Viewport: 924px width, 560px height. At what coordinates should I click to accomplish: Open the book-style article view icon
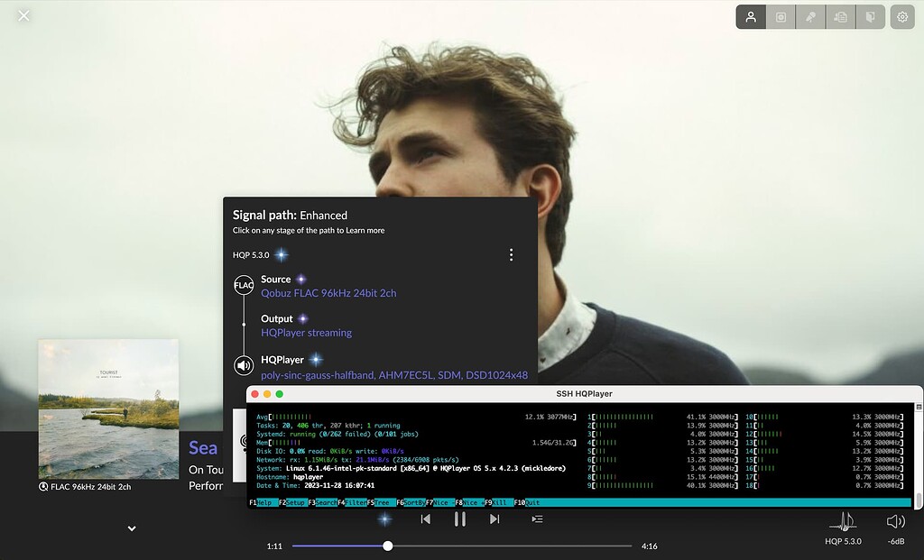[870, 17]
